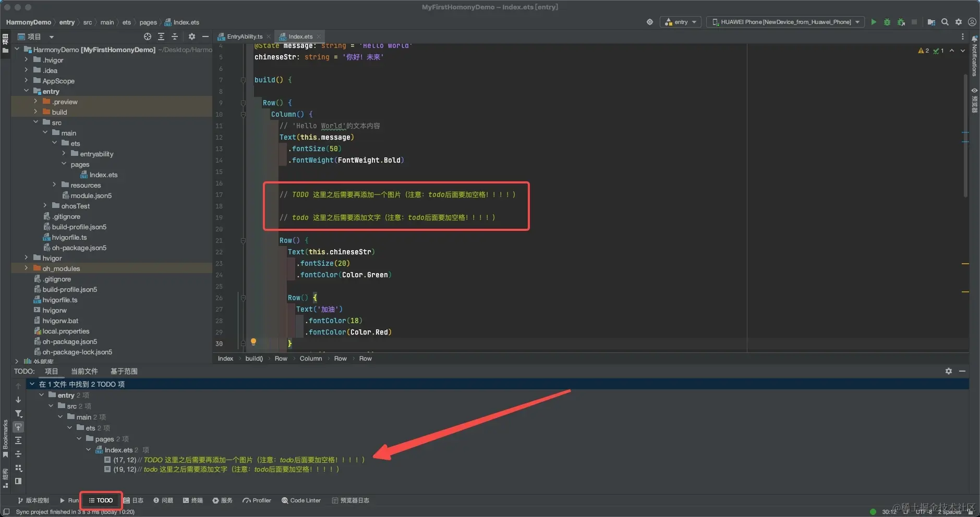The image size is (980, 517).
Task: Open editor tabs more options dots
Action: [x=962, y=36]
